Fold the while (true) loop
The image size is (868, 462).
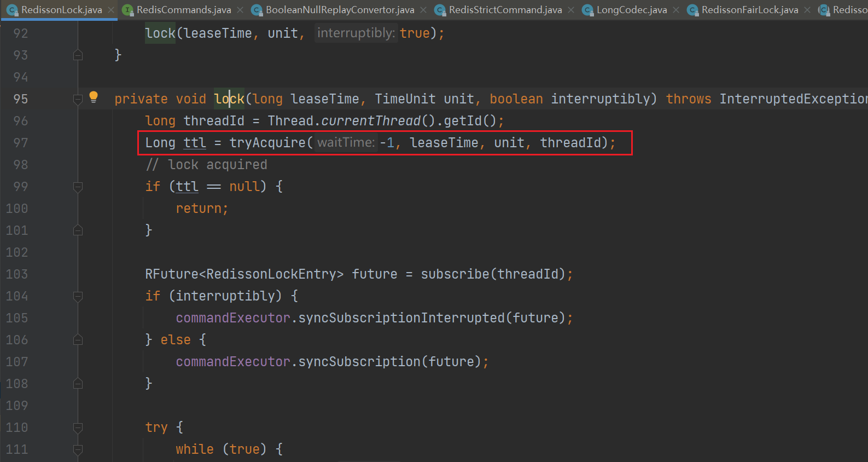[x=78, y=449]
